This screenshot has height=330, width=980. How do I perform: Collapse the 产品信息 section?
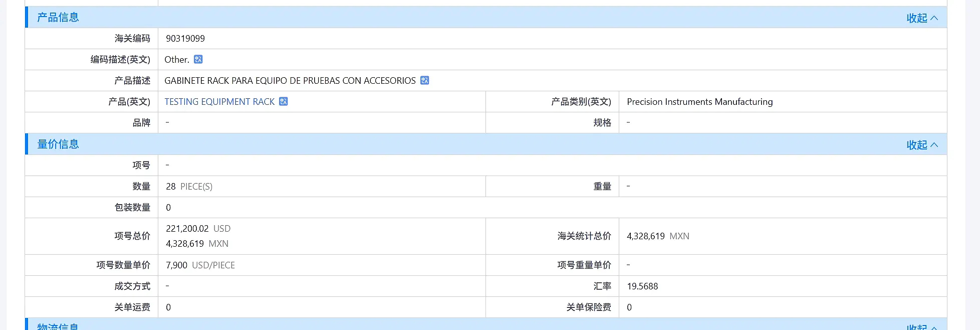pyautogui.click(x=922, y=18)
